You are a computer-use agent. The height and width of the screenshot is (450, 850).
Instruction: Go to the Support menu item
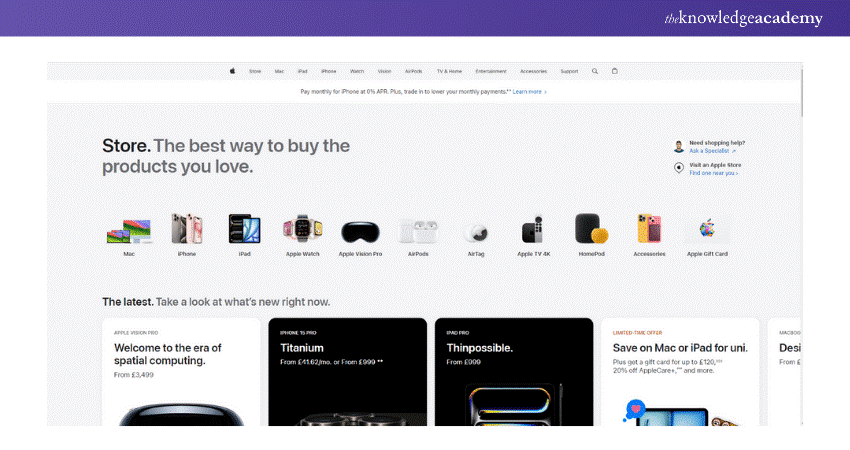tap(569, 71)
